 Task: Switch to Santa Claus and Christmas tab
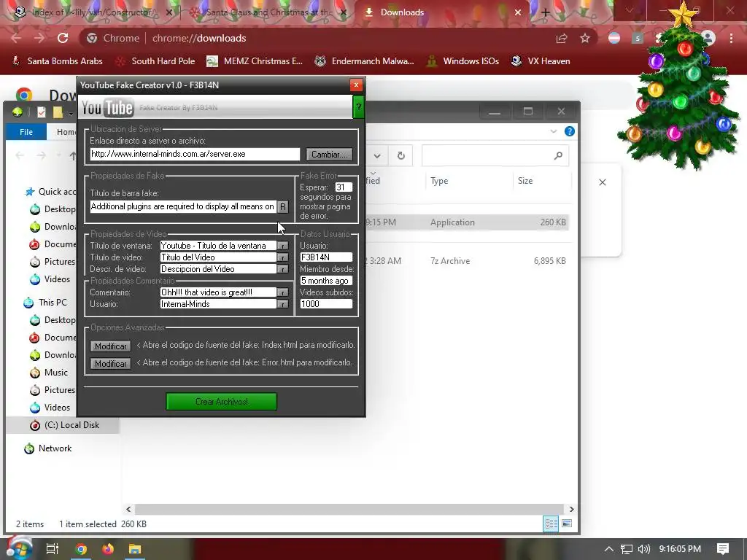click(268, 12)
